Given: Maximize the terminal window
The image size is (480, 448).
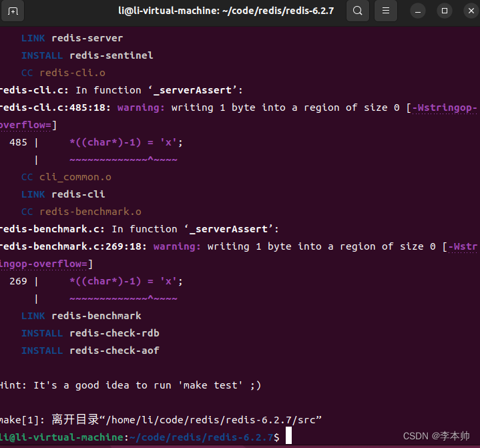Looking at the screenshot, I should point(445,11).
